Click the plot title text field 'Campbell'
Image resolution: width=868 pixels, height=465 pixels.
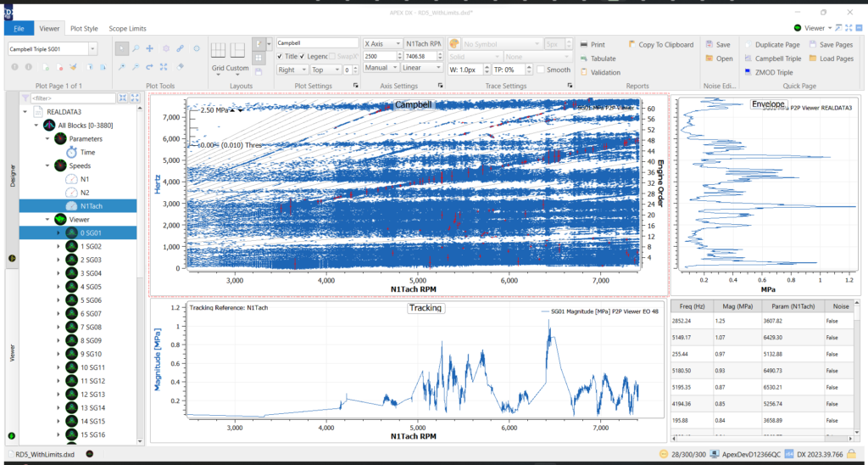click(317, 42)
